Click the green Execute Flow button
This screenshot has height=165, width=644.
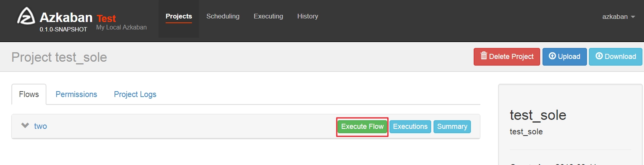(x=362, y=126)
